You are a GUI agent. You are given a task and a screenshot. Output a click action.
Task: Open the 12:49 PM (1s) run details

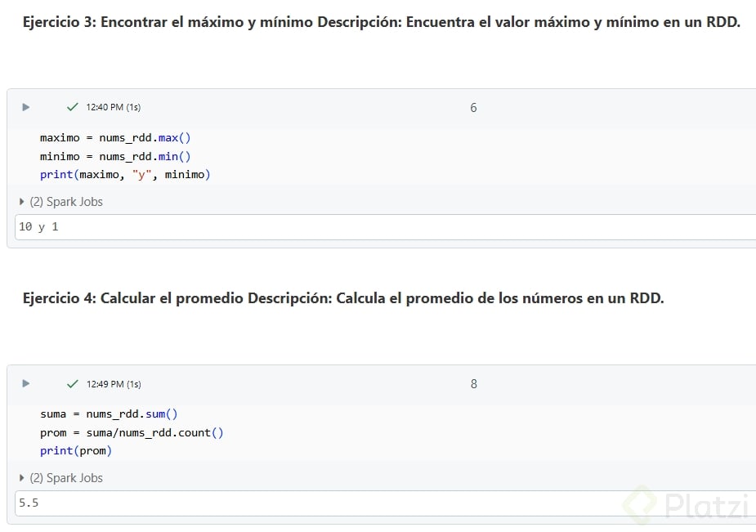pyautogui.click(x=113, y=384)
